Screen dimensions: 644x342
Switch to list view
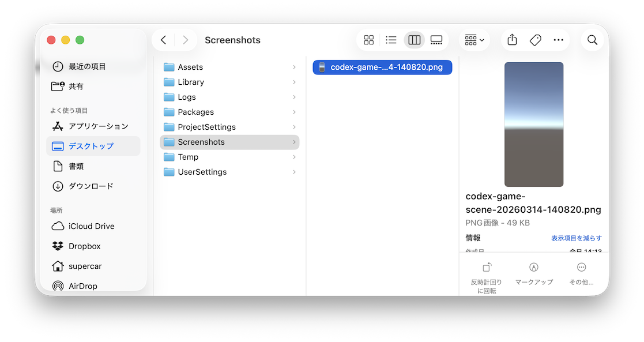[x=391, y=40]
